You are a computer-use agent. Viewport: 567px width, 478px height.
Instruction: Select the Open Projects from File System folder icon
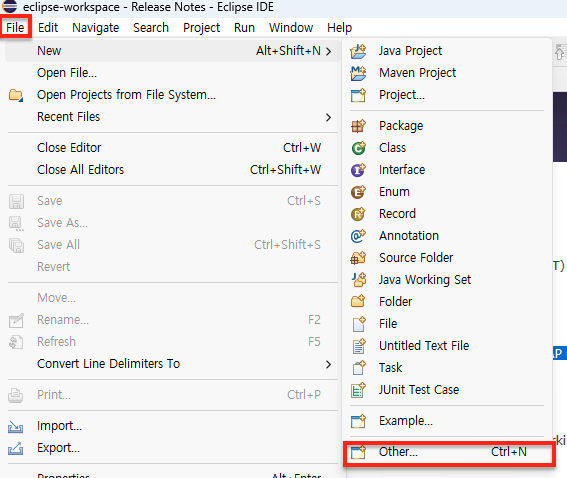[x=16, y=95]
